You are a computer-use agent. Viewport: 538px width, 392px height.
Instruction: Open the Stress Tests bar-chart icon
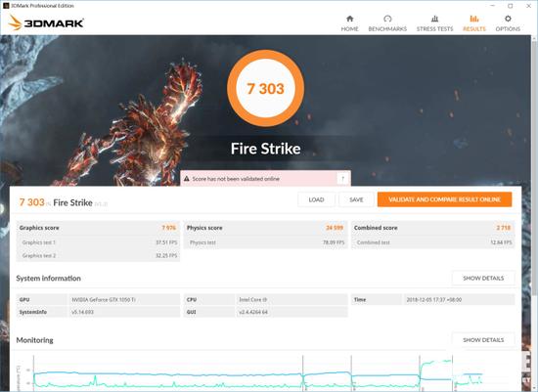pyautogui.click(x=434, y=19)
